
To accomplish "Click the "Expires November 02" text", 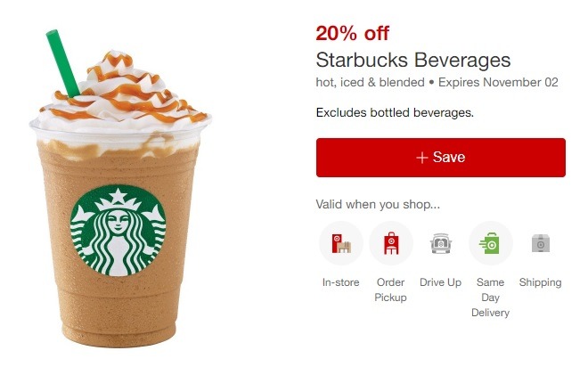I will pyautogui.click(x=498, y=82).
